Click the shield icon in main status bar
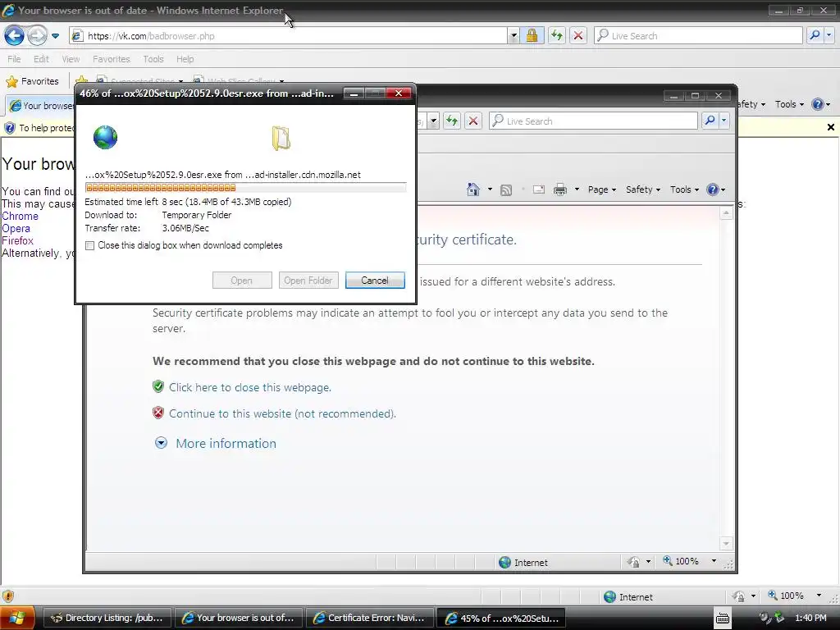This screenshot has height=630, width=840. point(8,596)
